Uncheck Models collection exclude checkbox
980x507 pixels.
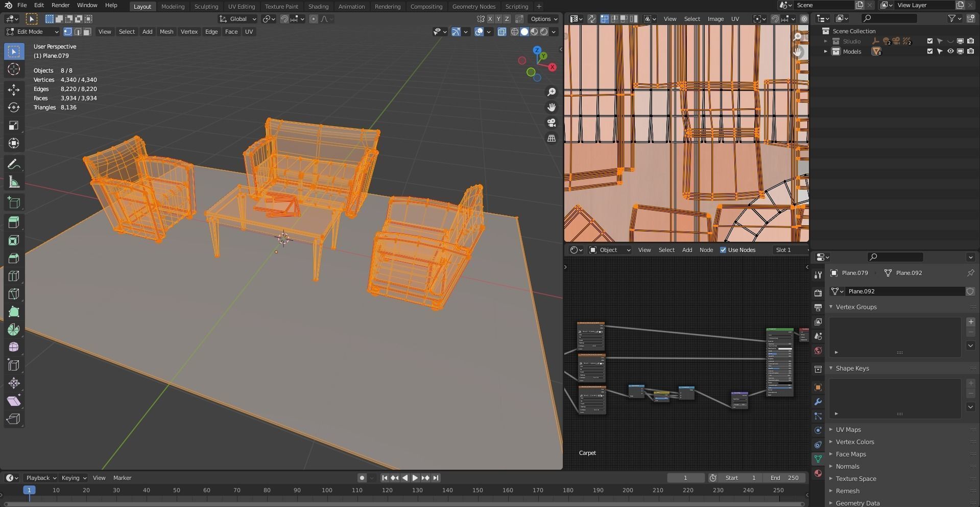930,51
